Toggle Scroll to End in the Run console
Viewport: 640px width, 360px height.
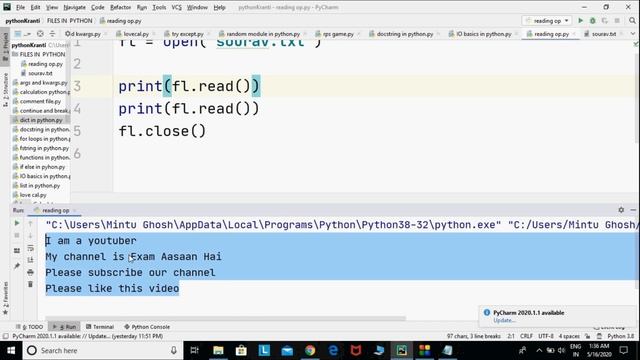[30, 260]
